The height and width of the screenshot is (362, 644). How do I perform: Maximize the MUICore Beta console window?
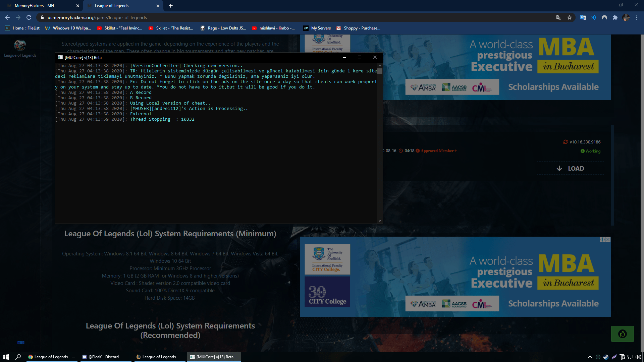tap(360, 57)
